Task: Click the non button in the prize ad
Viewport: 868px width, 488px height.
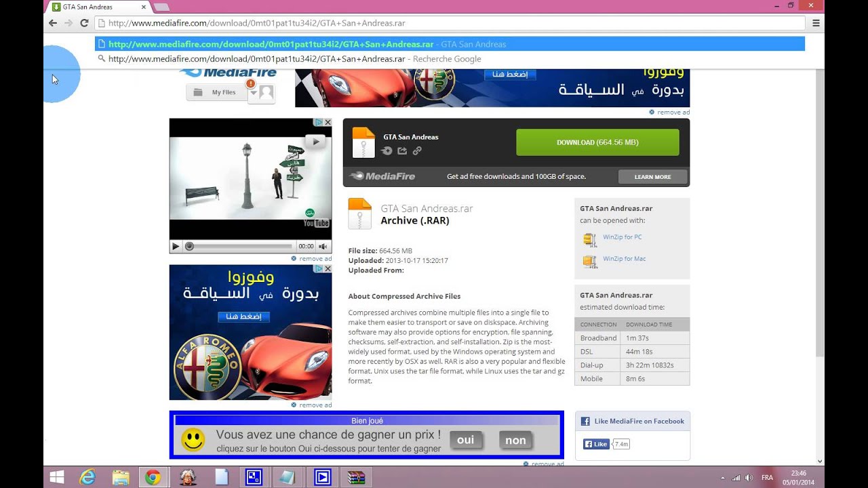Action: tap(515, 441)
